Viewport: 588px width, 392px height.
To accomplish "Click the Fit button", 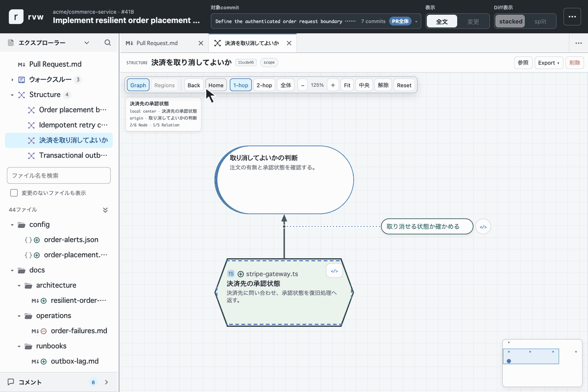I will (347, 85).
